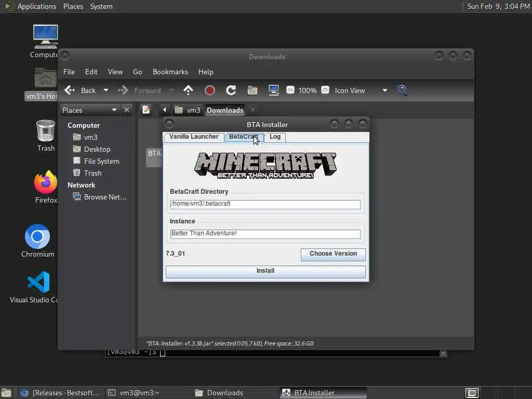The width and height of the screenshot is (532, 399).
Task: Select Trash in Places sidebar
Action: [87, 173]
